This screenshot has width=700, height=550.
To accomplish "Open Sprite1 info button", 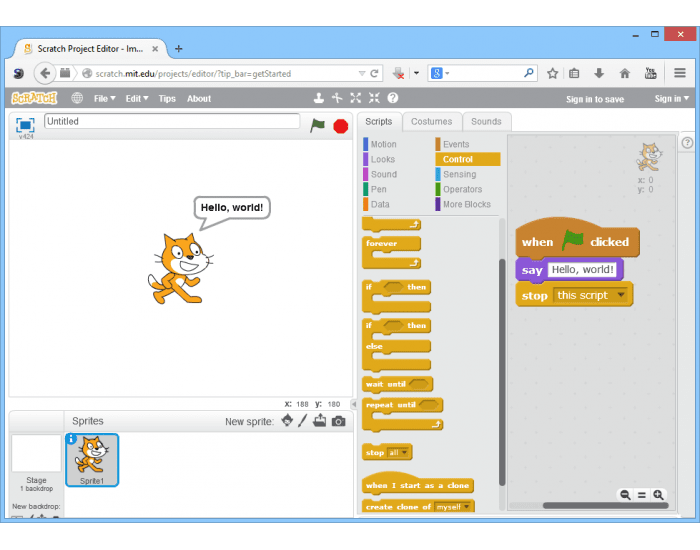I will point(71,439).
